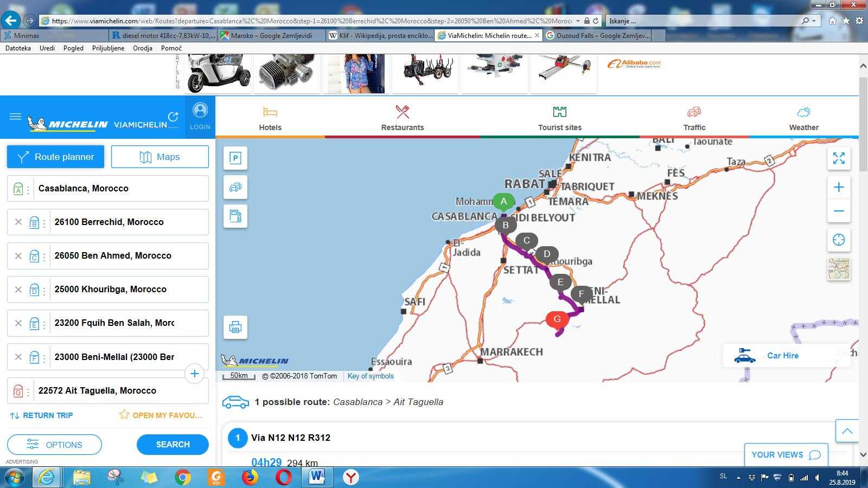The image size is (868, 488).
Task: Open the browser home page icon
Action: pyautogui.click(x=833, y=21)
